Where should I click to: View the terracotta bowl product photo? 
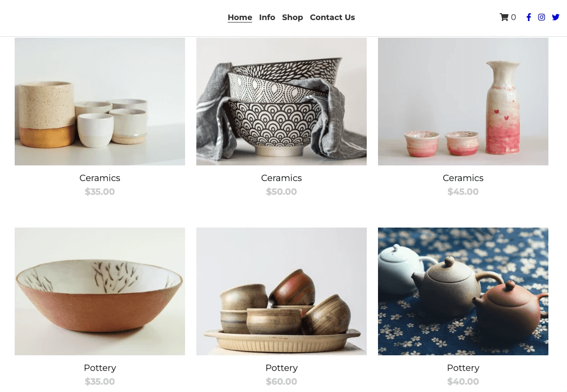coord(100,291)
